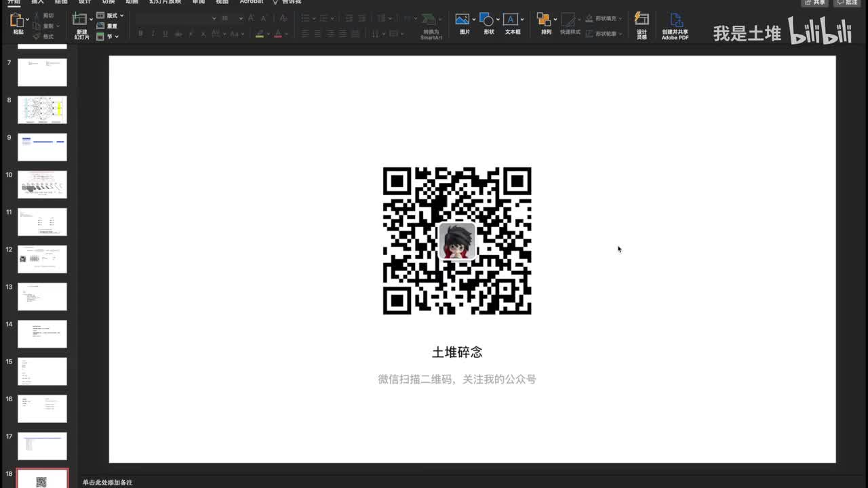Viewport: 868px width, 488px height.
Task: Click the increase indent icon
Action: click(361, 18)
